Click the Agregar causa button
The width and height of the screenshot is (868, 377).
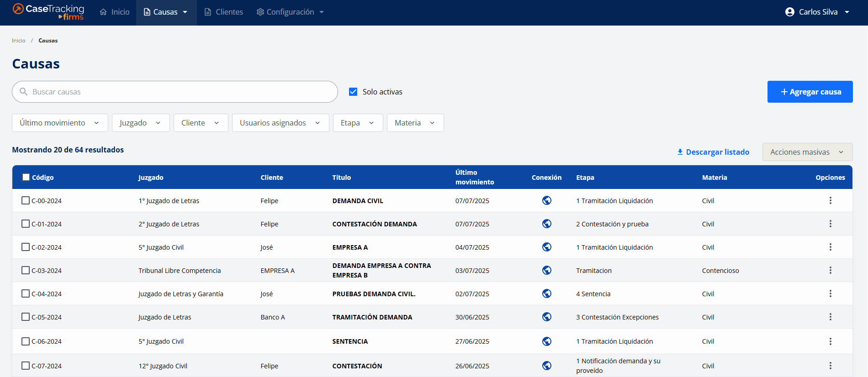[810, 92]
